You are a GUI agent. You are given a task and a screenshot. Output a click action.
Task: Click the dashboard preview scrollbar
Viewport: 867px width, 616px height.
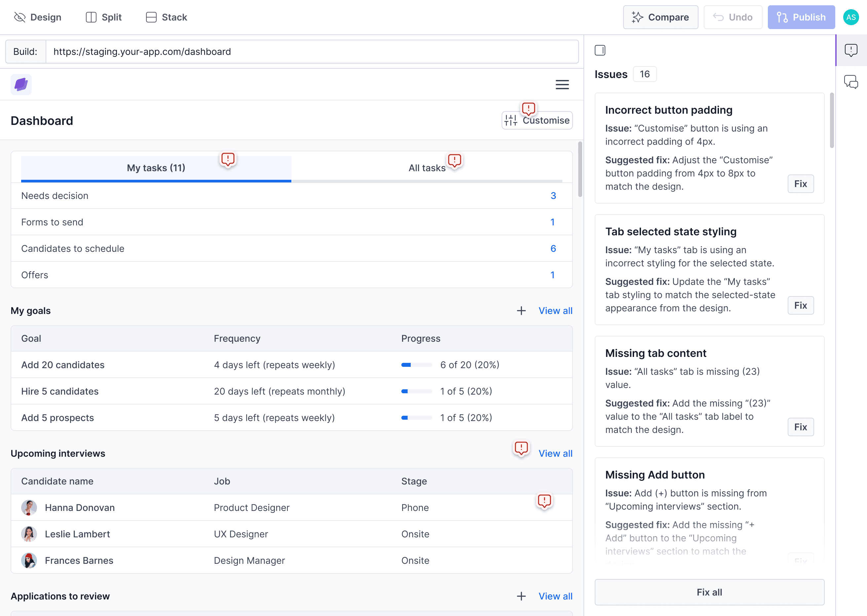[580, 169]
